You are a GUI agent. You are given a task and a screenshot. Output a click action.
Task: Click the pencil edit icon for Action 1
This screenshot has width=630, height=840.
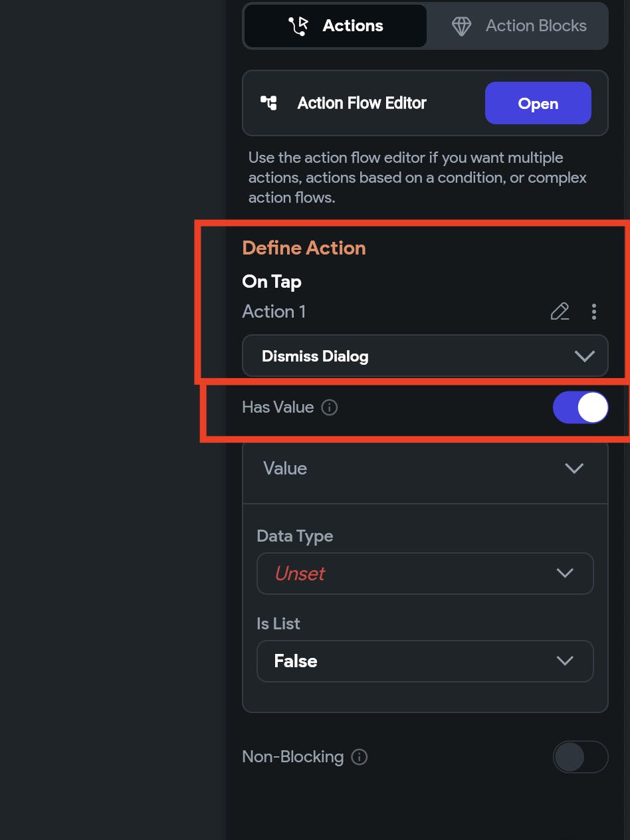(x=560, y=311)
